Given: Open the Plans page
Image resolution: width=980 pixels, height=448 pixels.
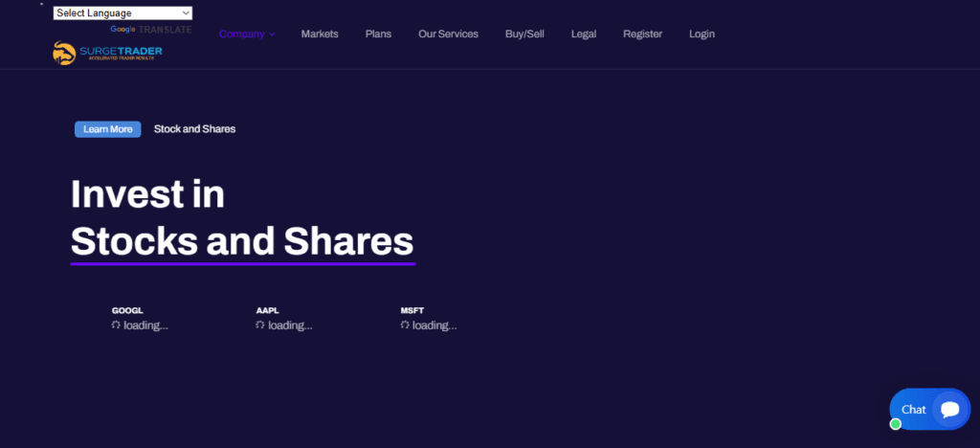Looking at the screenshot, I should [x=378, y=34].
